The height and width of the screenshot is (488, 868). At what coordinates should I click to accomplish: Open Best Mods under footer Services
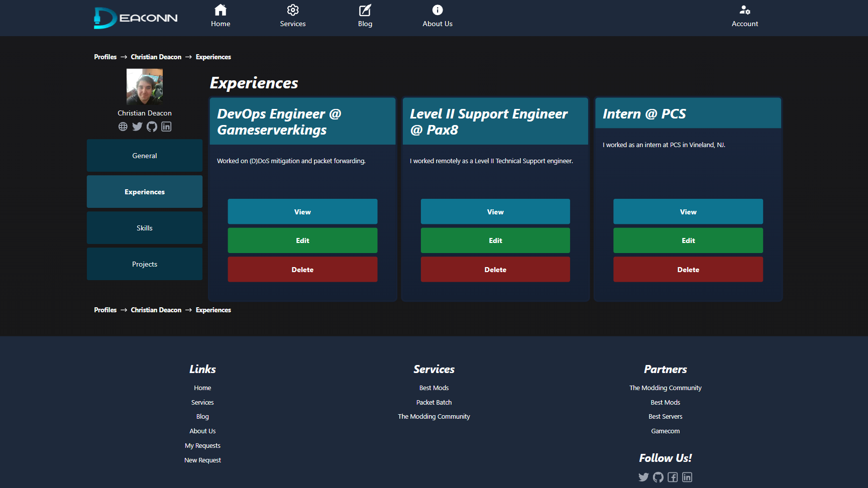pos(434,388)
